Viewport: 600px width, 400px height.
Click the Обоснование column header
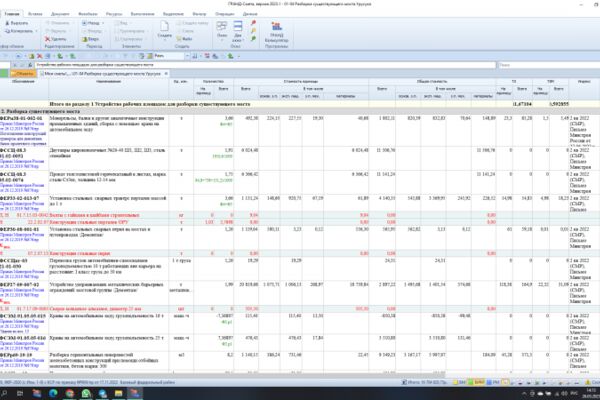pos(24,81)
